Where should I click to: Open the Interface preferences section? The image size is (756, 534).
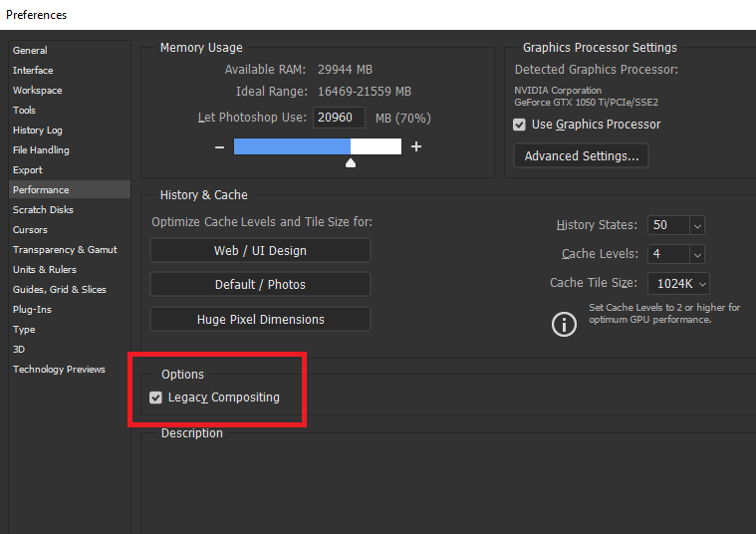click(33, 70)
